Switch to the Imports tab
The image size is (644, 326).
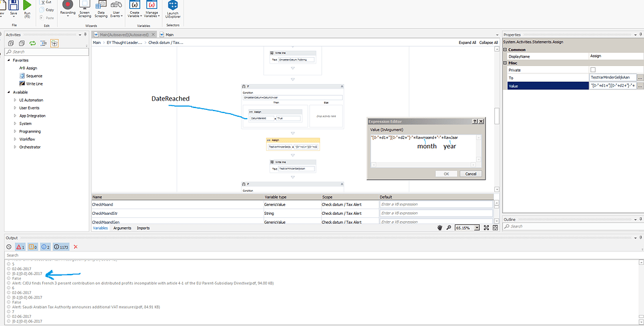(x=143, y=228)
